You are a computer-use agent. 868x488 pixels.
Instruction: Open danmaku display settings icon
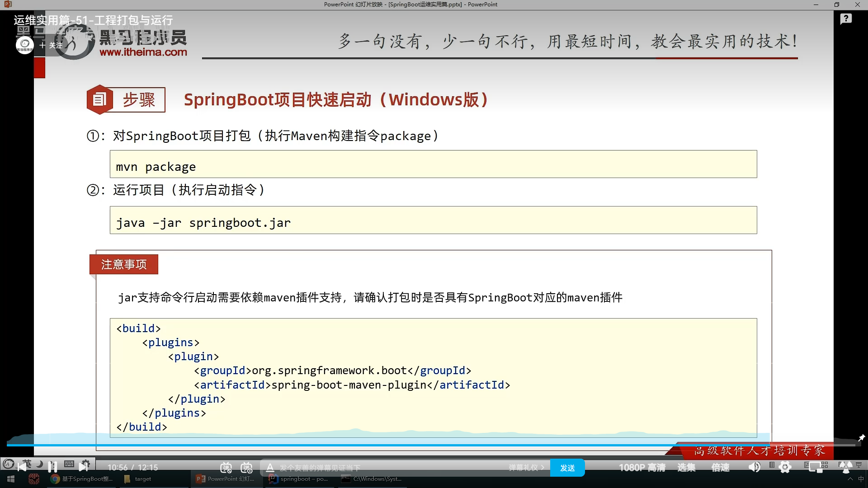click(x=246, y=468)
